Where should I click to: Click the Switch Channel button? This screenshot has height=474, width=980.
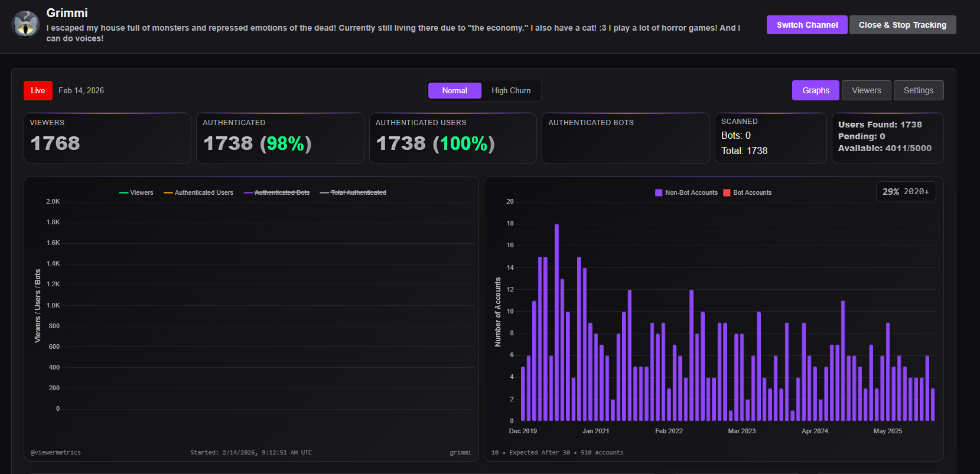(807, 25)
